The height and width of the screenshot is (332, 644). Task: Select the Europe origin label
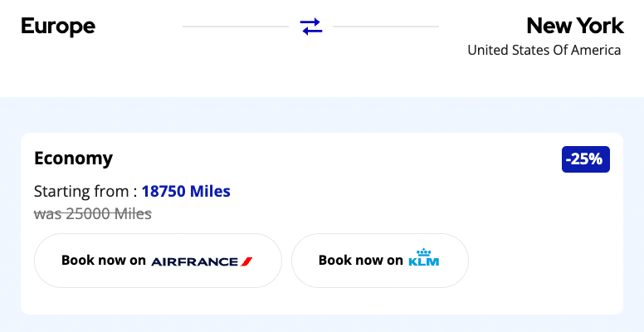[x=58, y=27]
